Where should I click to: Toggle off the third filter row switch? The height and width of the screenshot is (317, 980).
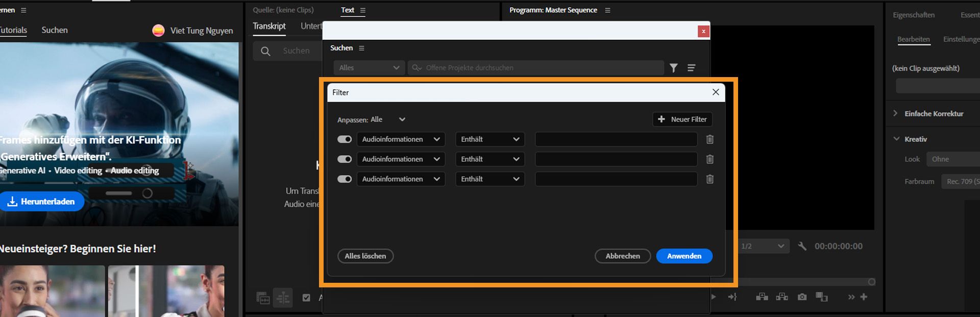(x=345, y=179)
